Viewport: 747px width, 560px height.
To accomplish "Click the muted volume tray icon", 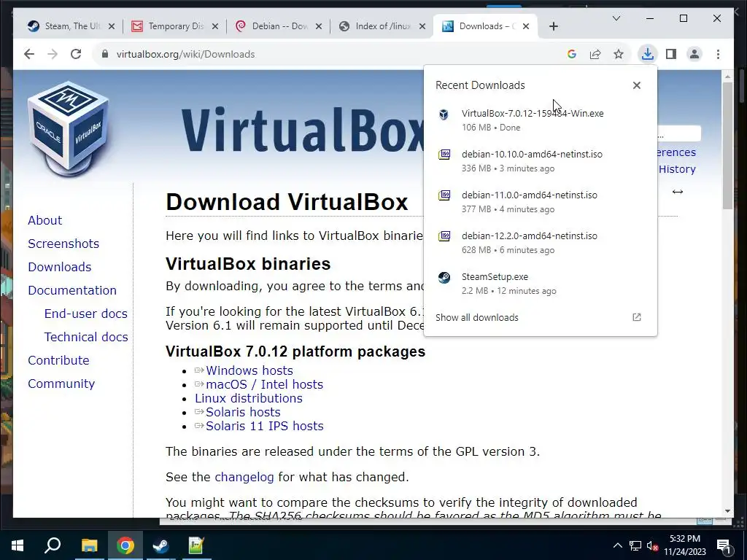I will click(x=651, y=545).
